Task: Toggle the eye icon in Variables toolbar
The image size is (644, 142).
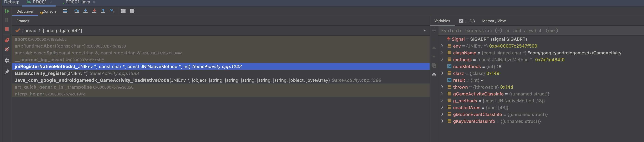Action: [x=434, y=75]
